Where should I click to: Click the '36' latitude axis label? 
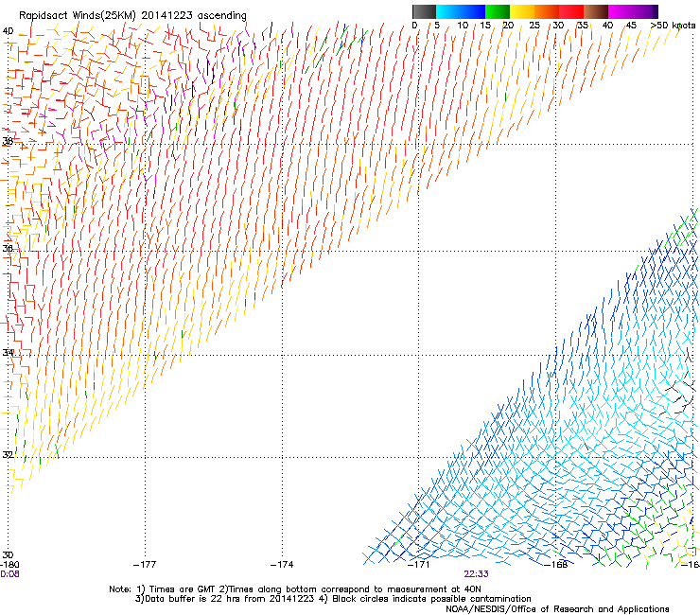(8, 248)
